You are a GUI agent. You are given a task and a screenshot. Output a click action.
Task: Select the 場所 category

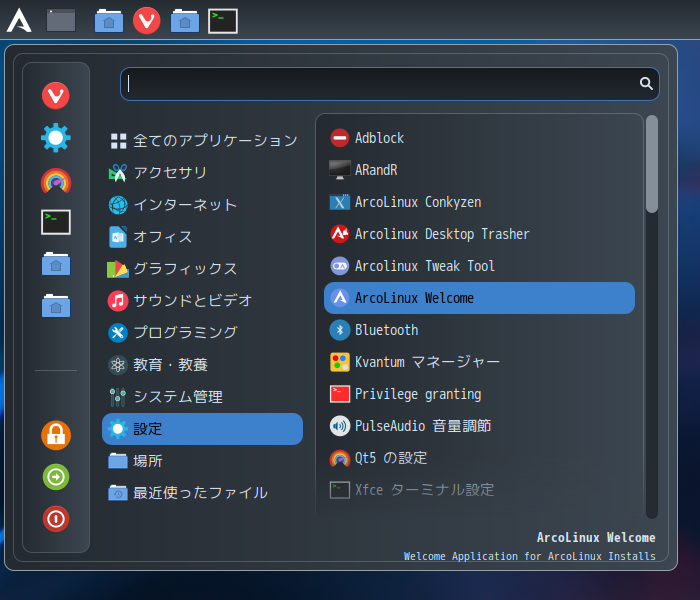(202, 461)
